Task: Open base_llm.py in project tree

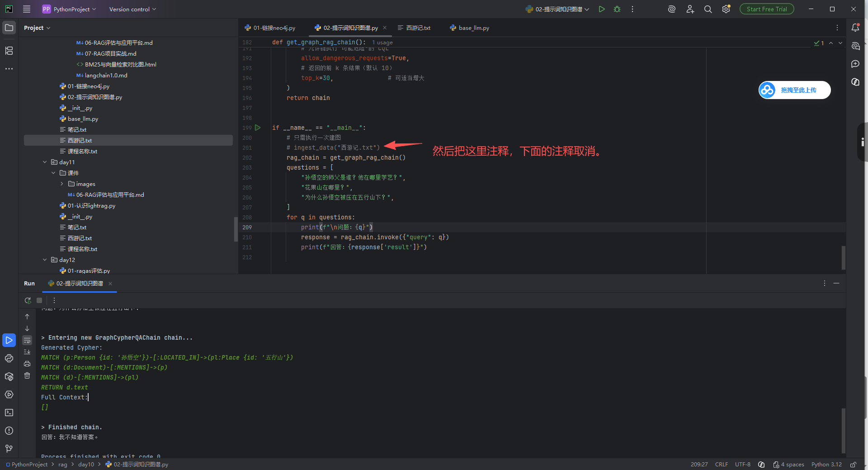Action: click(83, 119)
